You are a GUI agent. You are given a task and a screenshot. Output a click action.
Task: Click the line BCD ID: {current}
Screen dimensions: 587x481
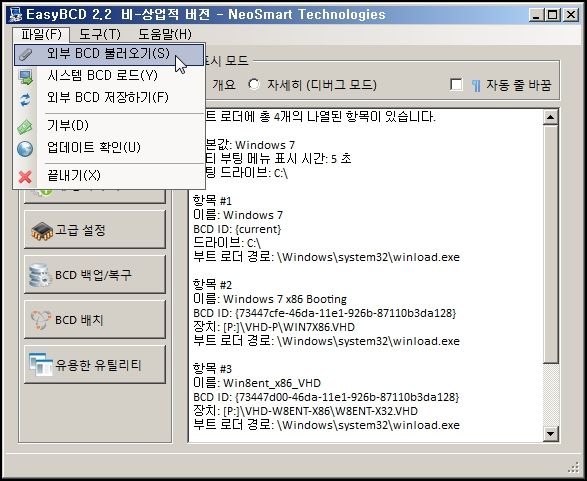pyautogui.click(x=237, y=229)
